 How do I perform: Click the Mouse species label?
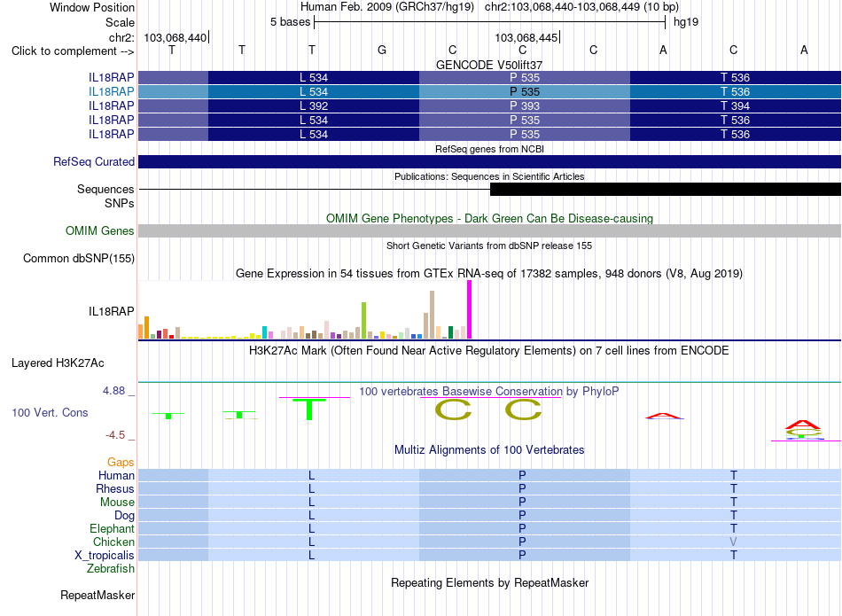(117, 503)
